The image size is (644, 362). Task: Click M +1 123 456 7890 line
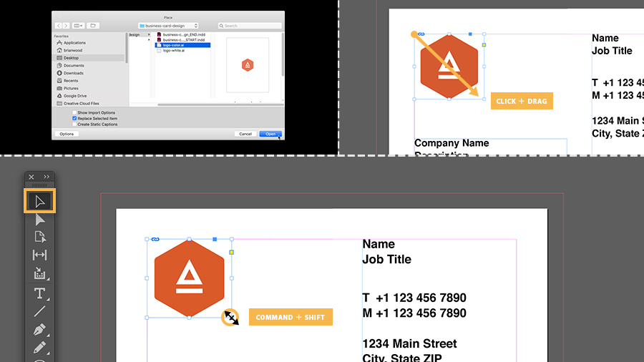pyautogui.click(x=414, y=313)
